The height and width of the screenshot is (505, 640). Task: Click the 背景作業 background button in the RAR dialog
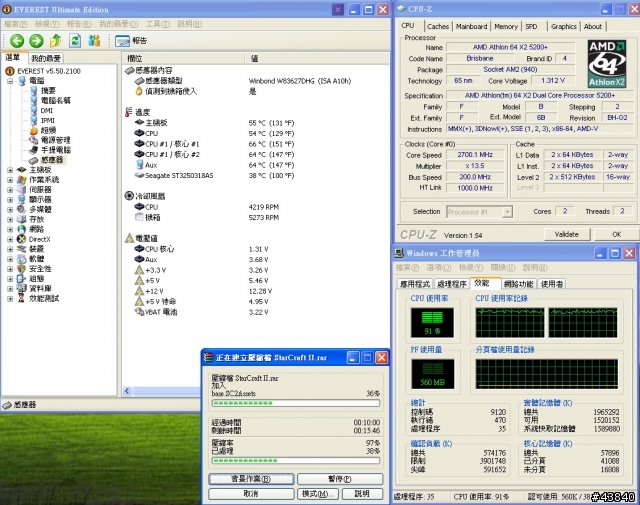(251, 479)
